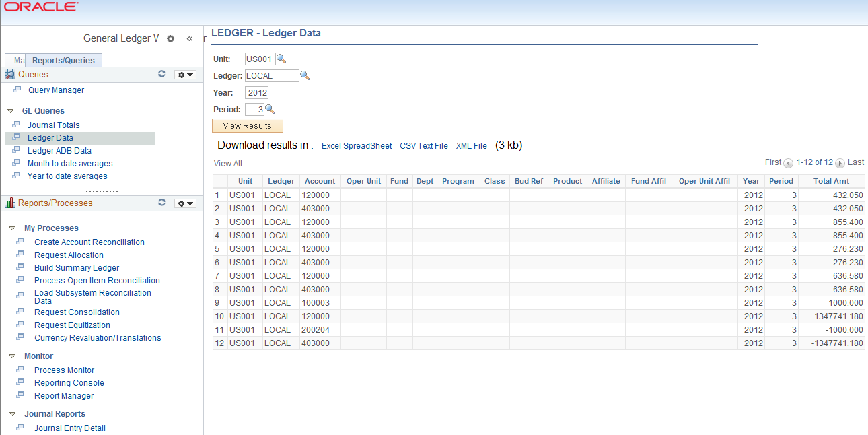
Task: Click the previous page arrow in results pagination
Action: [x=787, y=162]
